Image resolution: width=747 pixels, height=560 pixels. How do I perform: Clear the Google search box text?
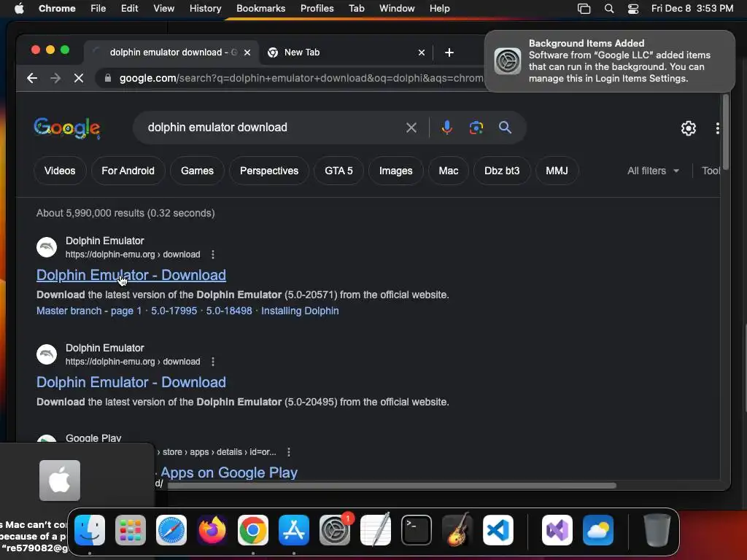click(411, 128)
